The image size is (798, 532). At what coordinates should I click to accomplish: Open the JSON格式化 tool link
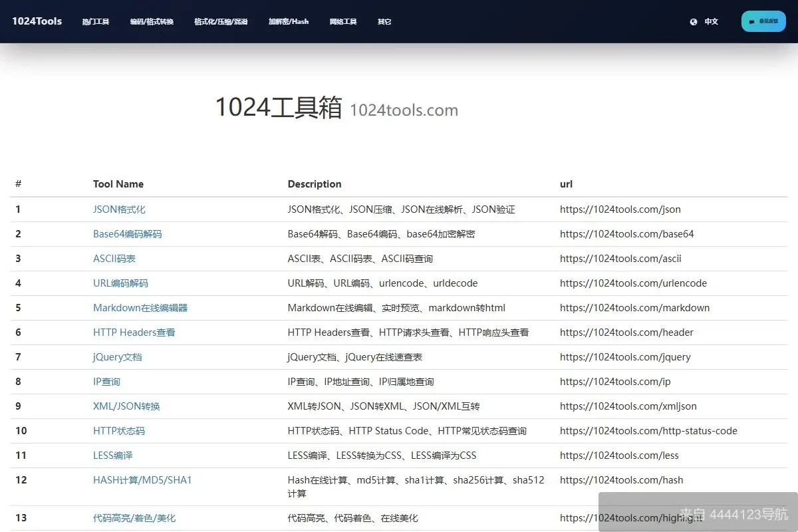(119, 209)
